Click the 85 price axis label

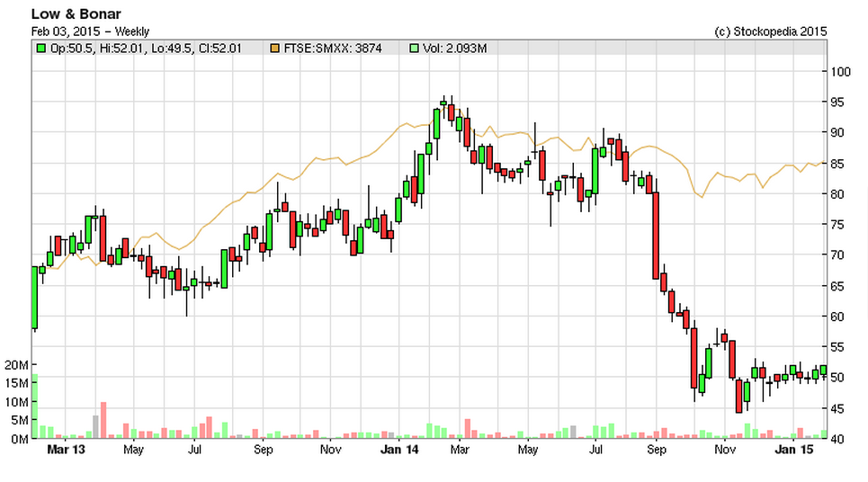[x=837, y=164]
